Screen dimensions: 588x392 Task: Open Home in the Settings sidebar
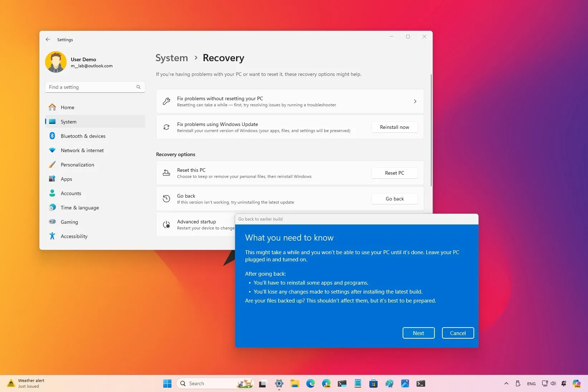pos(95,107)
